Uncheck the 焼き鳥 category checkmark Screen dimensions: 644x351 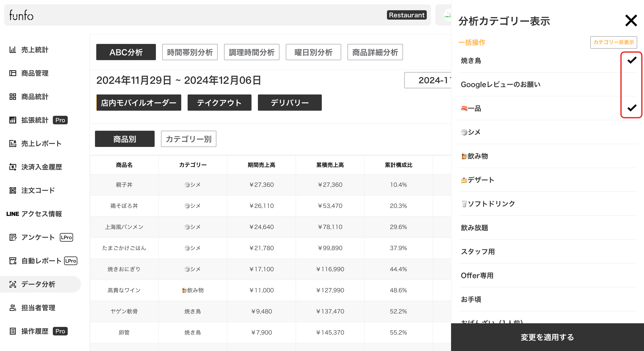[x=632, y=60]
